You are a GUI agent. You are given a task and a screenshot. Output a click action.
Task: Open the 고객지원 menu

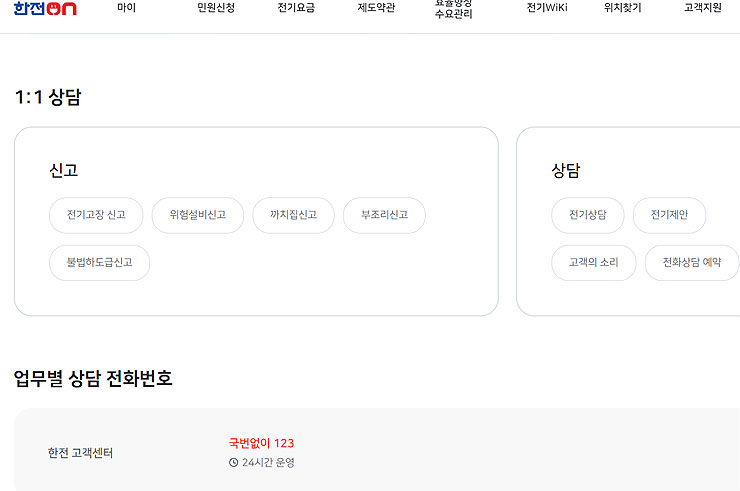click(703, 8)
